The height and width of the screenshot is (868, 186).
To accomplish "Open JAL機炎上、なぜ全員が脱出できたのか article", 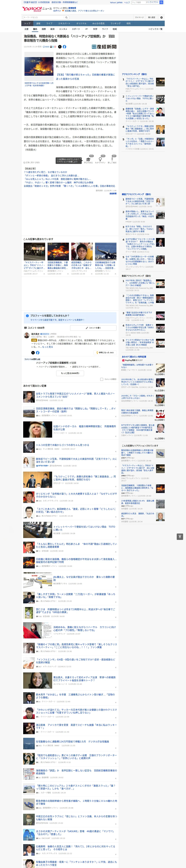I will coord(84,579).
